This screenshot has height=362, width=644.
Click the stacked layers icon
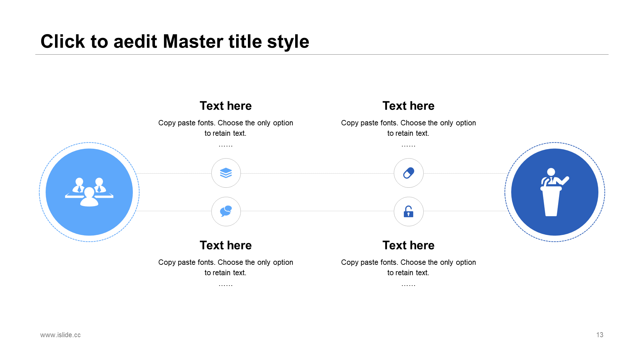226,173
